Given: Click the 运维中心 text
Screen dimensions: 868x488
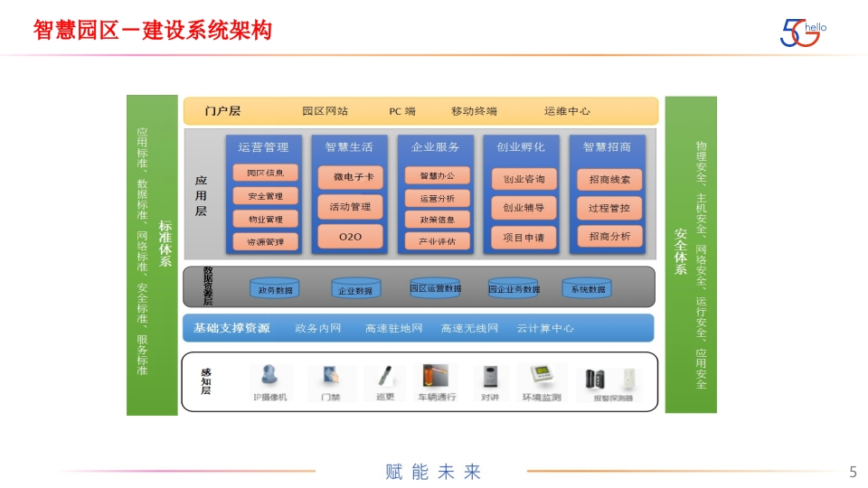Looking at the screenshot, I should [567, 111].
